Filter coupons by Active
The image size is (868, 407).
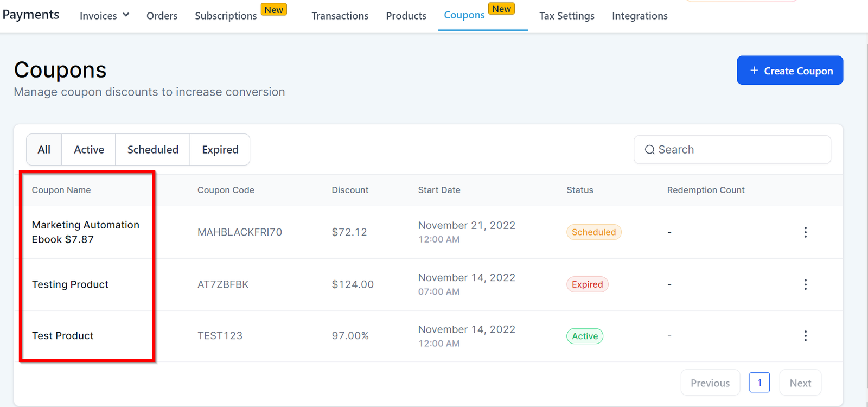tap(89, 150)
